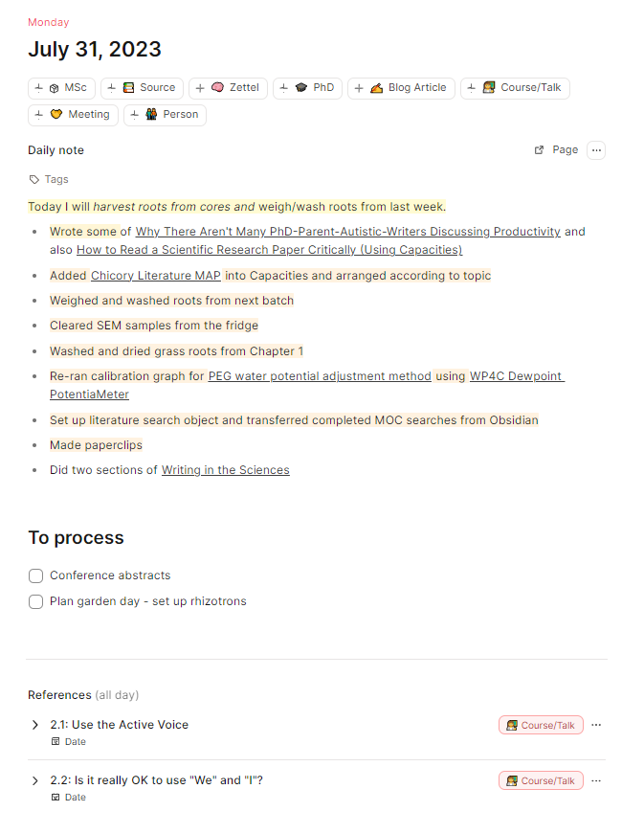This screenshot has width=644, height=834.
Task: Click the Meeting yellow heart icon
Action: coord(56,114)
